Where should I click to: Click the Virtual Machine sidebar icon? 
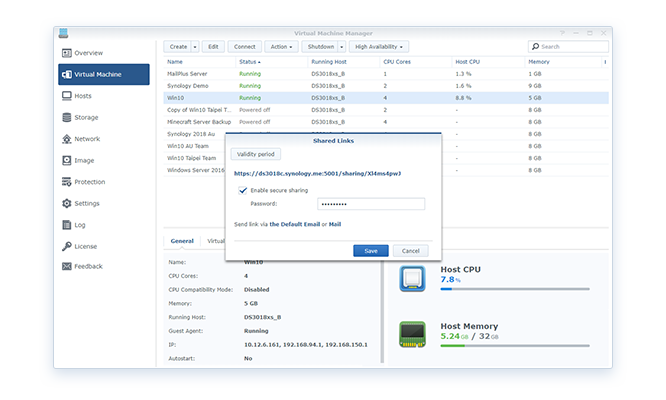tap(67, 74)
